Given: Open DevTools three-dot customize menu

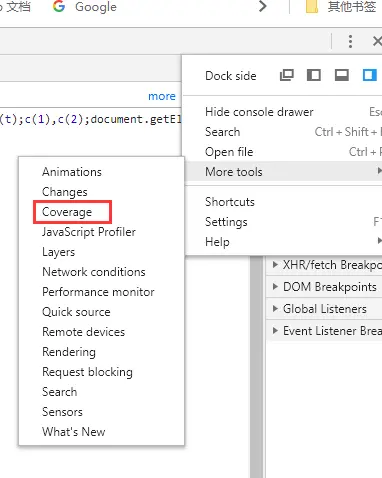Looking at the screenshot, I should pyautogui.click(x=350, y=41).
